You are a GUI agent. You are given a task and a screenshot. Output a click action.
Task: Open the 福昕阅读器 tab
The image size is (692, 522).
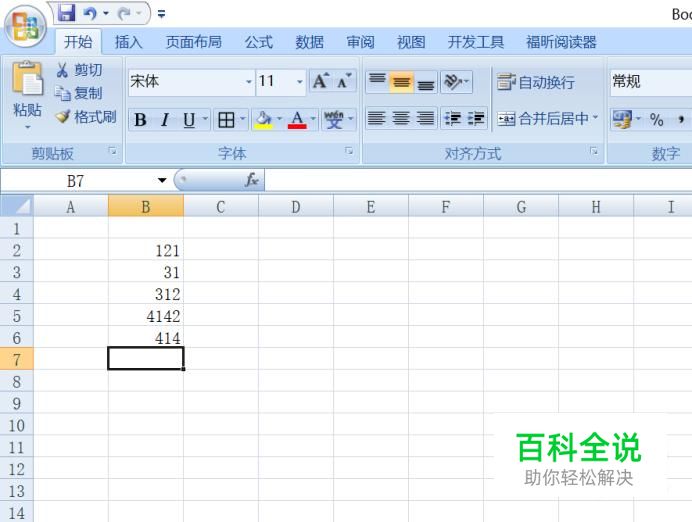[561, 42]
